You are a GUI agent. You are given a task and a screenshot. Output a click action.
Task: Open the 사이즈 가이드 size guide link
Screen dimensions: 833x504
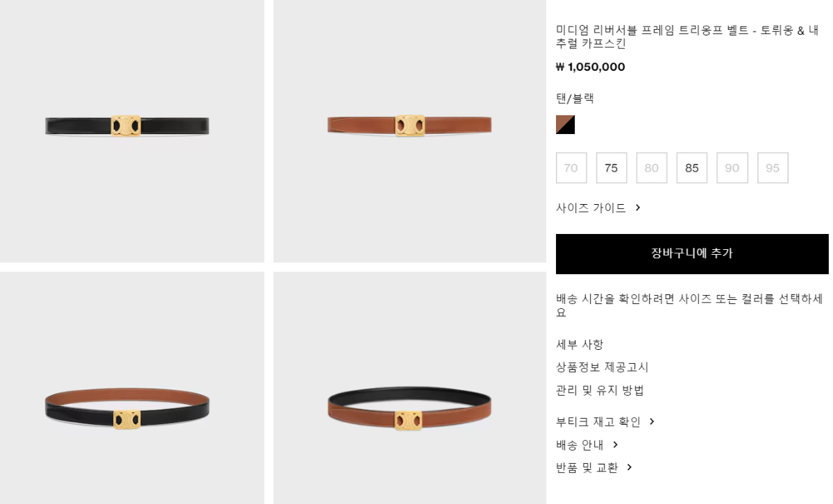[x=591, y=208]
